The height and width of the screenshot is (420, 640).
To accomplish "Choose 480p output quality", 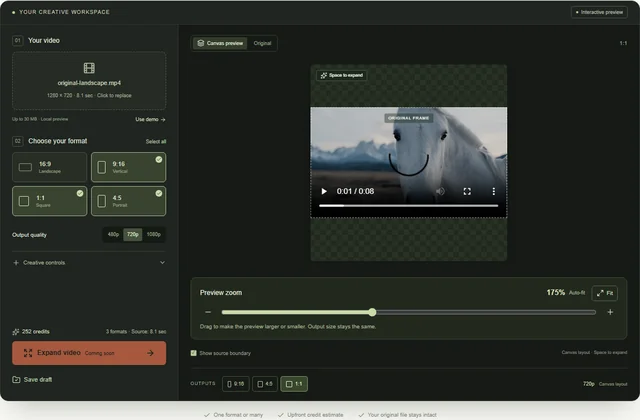I will [x=113, y=234].
